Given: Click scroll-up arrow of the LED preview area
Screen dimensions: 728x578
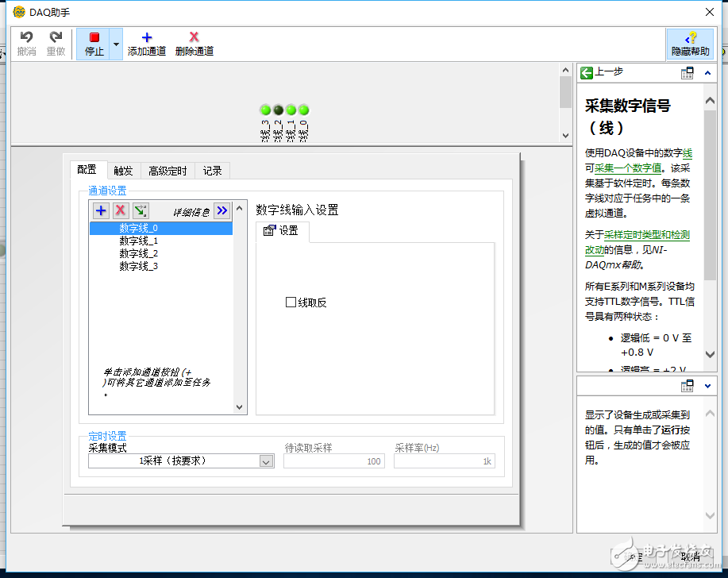Looking at the screenshot, I should point(565,70).
